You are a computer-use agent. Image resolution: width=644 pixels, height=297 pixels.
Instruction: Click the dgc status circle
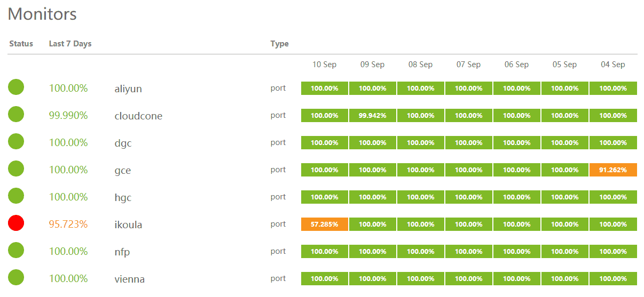[16, 141]
